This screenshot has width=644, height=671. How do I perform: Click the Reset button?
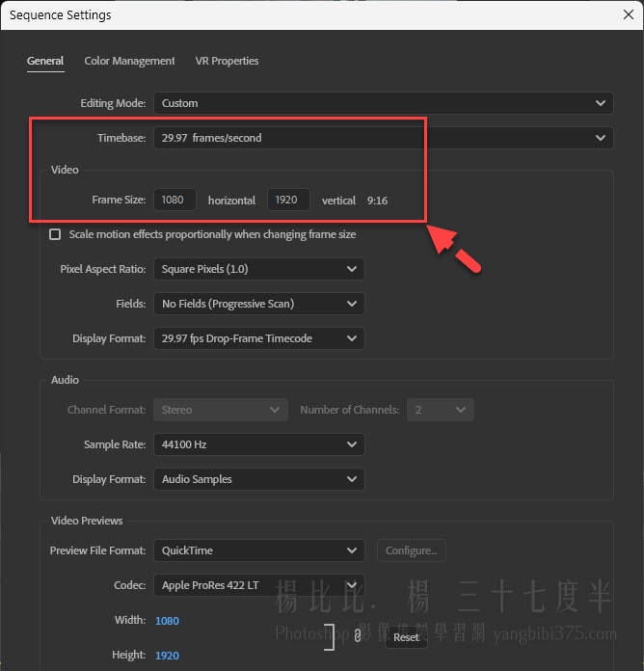406,637
